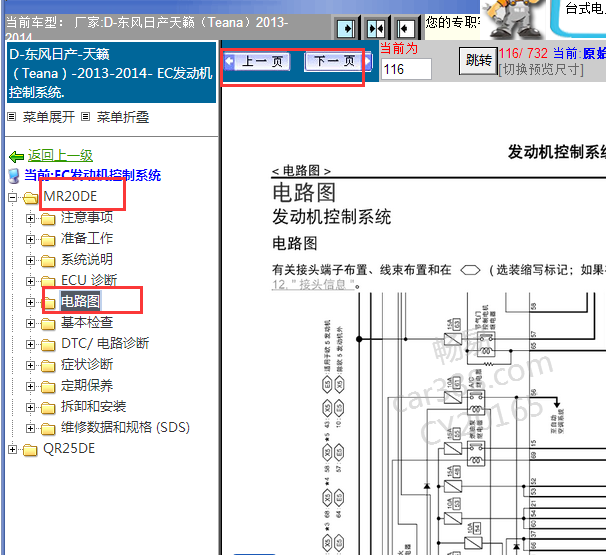This screenshot has height=555, width=606.
Task: Click folder icon beside 基本检查
Action: tap(48, 324)
